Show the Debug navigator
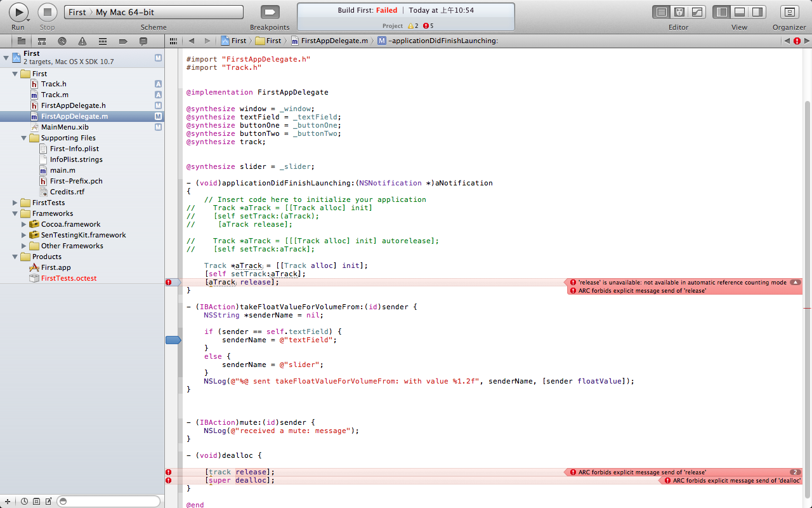The image size is (812, 508). [x=103, y=41]
